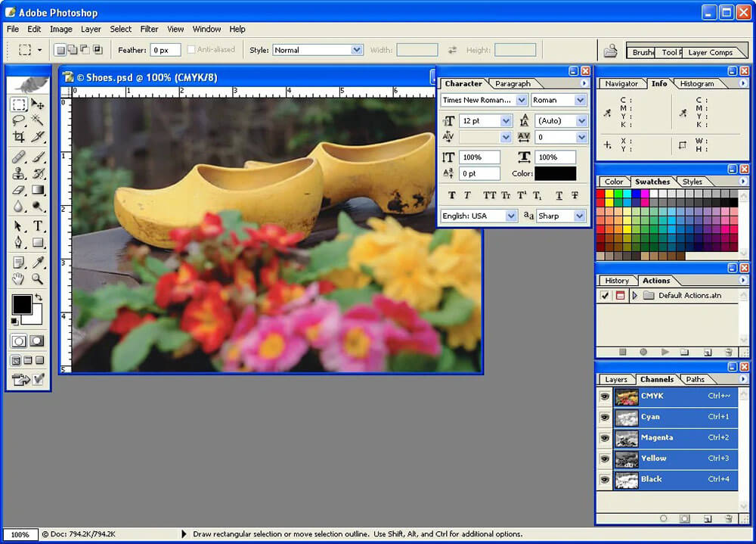The height and width of the screenshot is (544, 756).
Task: Click the Layer Comps palette well tab
Action: click(x=710, y=52)
